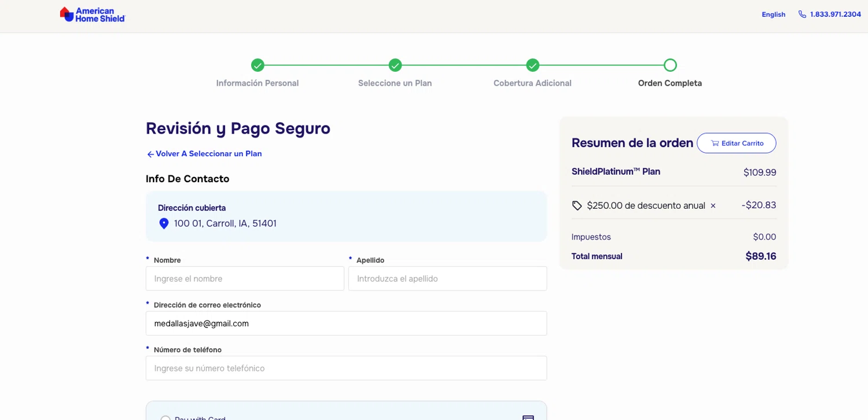
Task: Focus the Apellido input field
Action: 447,278
